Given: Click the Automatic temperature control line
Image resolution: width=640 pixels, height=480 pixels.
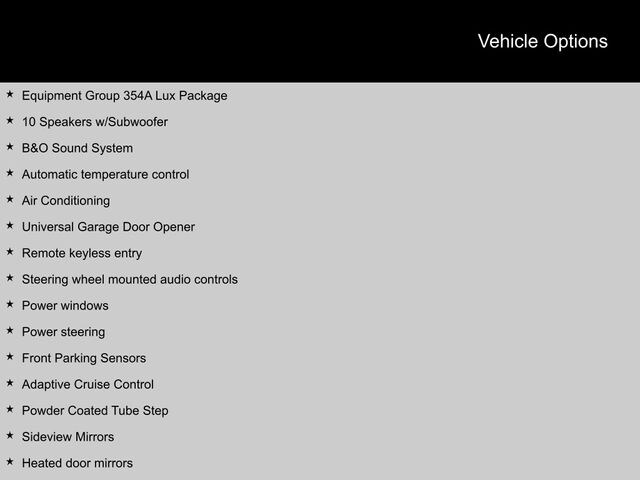Looking at the screenshot, I should pyautogui.click(x=105, y=174).
